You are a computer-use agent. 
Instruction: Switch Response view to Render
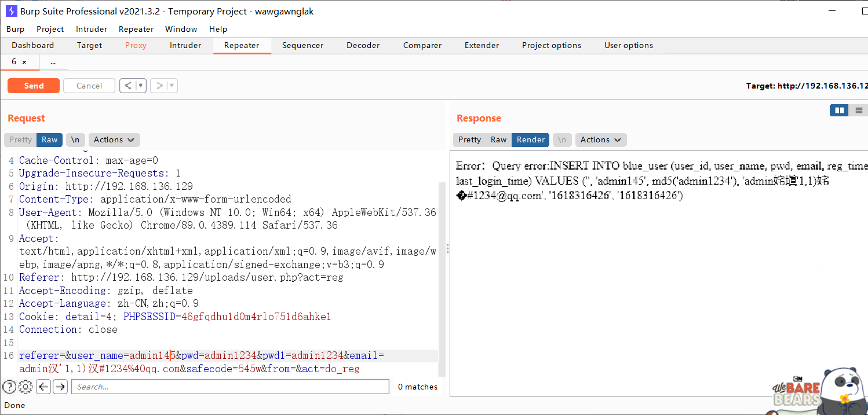[x=531, y=139]
